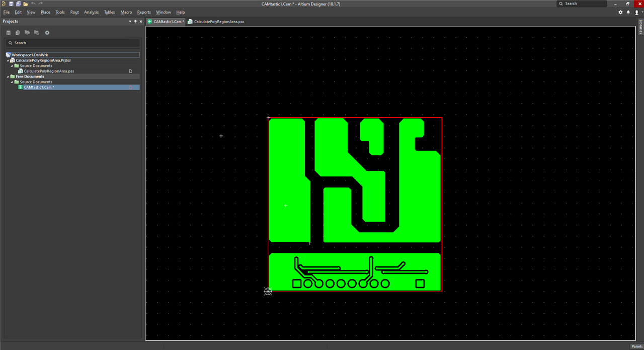The image size is (644, 350).
Task: Open the user account menu
Action: [637, 12]
